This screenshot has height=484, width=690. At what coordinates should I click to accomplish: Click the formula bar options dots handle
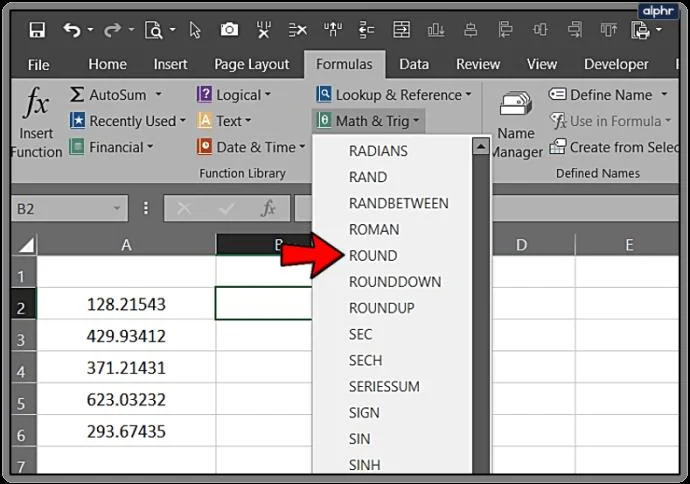coord(146,208)
